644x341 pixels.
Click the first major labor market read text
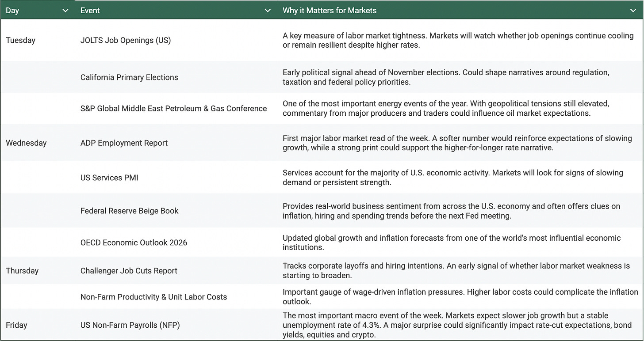pos(457,143)
